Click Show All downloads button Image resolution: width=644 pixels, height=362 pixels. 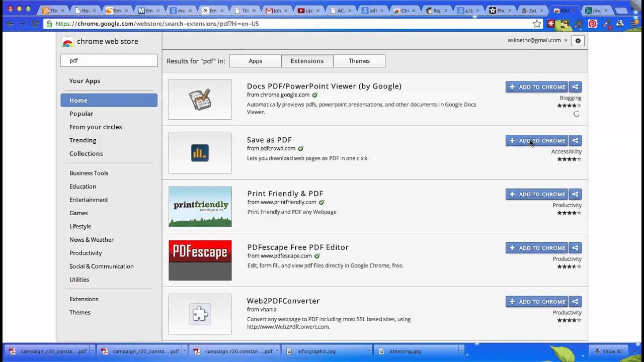[608, 351]
